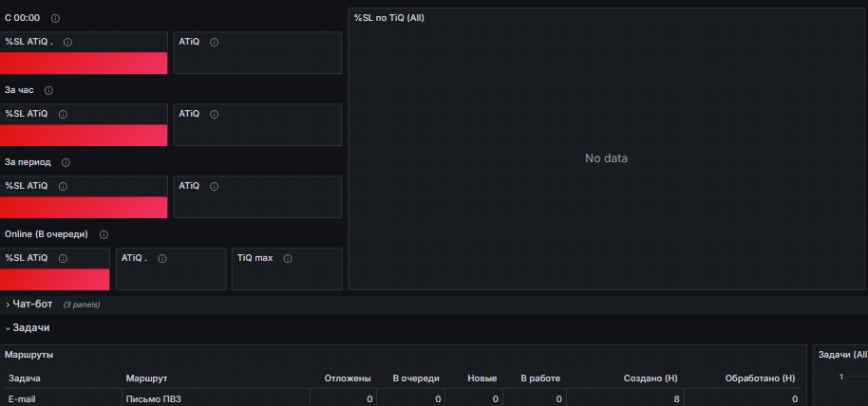
Task: Select the E-mail row cell
Action: coord(61,398)
